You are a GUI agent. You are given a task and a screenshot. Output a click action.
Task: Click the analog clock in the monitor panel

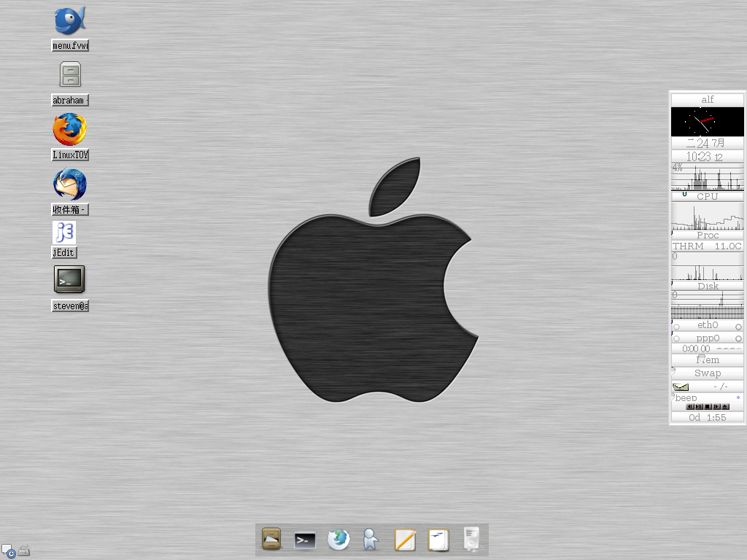click(708, 122)
